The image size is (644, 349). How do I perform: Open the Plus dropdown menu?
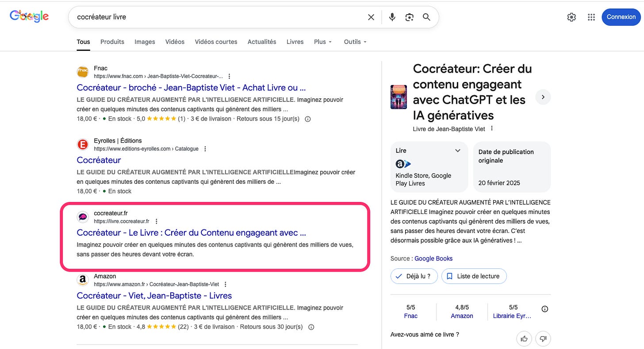pyautogui.click(x=323, y=42)
